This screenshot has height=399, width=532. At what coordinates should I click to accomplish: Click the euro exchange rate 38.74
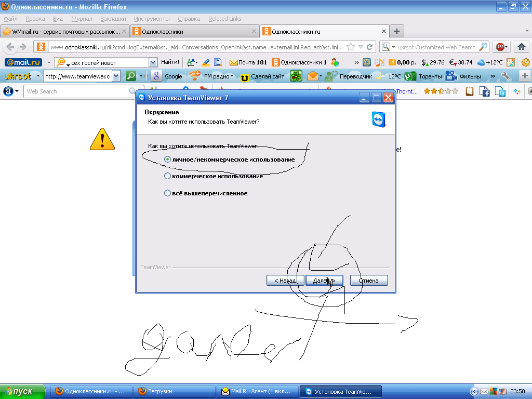click(x=461, y=62)
